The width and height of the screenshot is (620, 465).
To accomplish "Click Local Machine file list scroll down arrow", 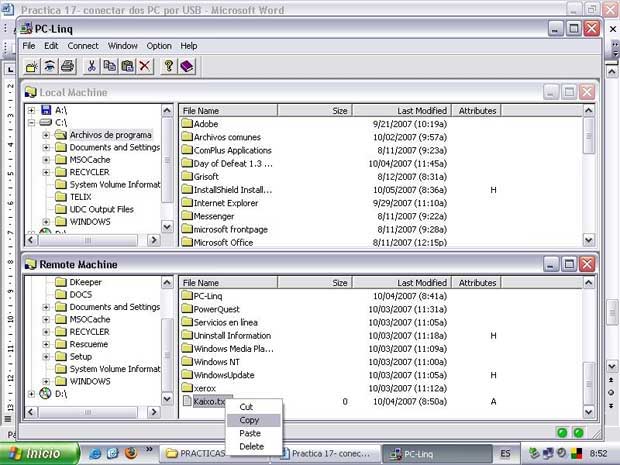I will tap(588, 240).
